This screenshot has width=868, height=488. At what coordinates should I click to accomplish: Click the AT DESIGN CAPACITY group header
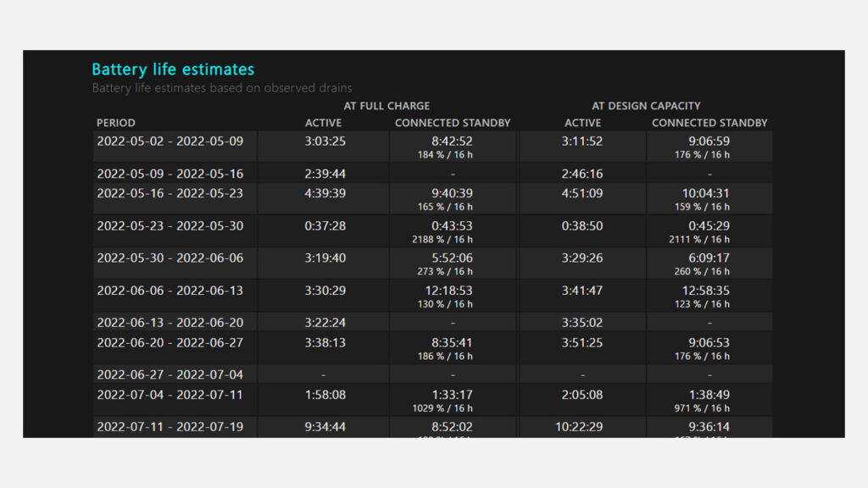[646, 106]
